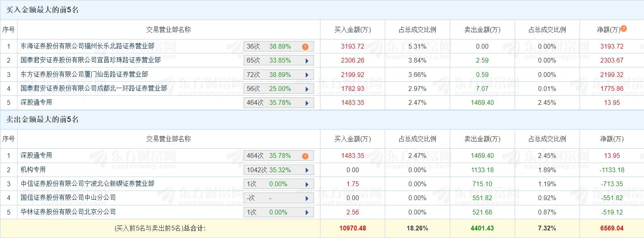Click arrow icon in 机构专用 row
The image size is (644, 238).
(x=307, y=170)
